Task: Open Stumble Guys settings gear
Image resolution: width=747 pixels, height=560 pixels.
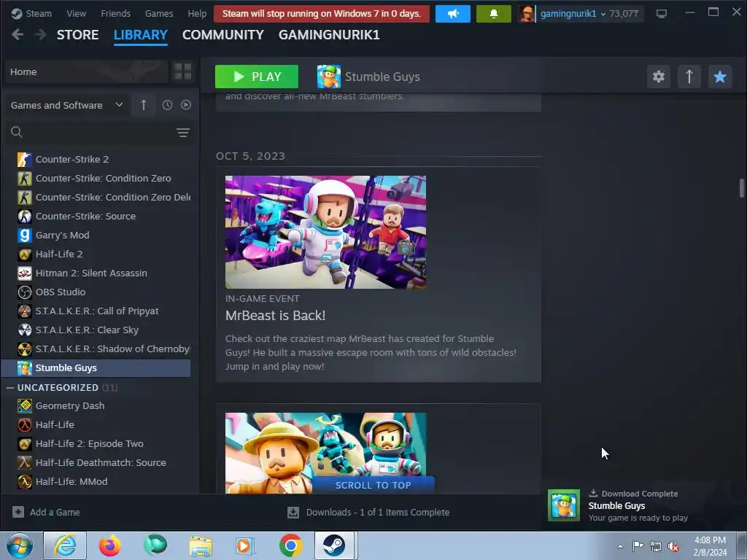Action: 659,77
